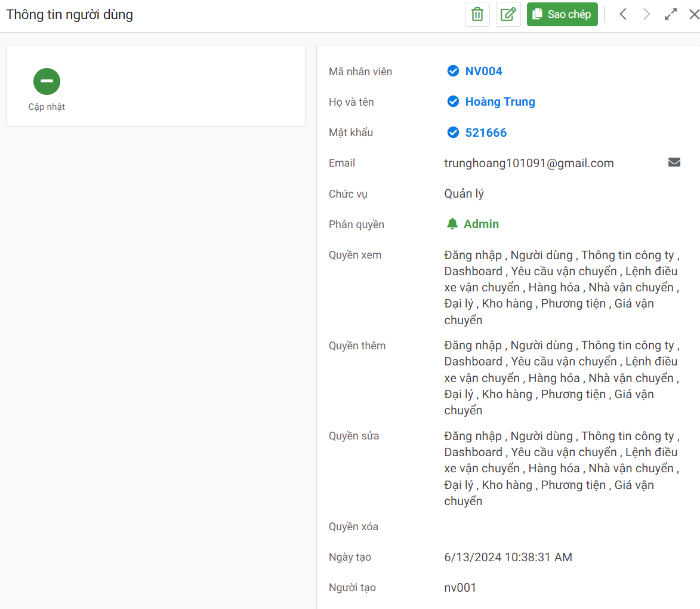Click the envelope icon beside email
700x609 pixels.
point(674,162)
